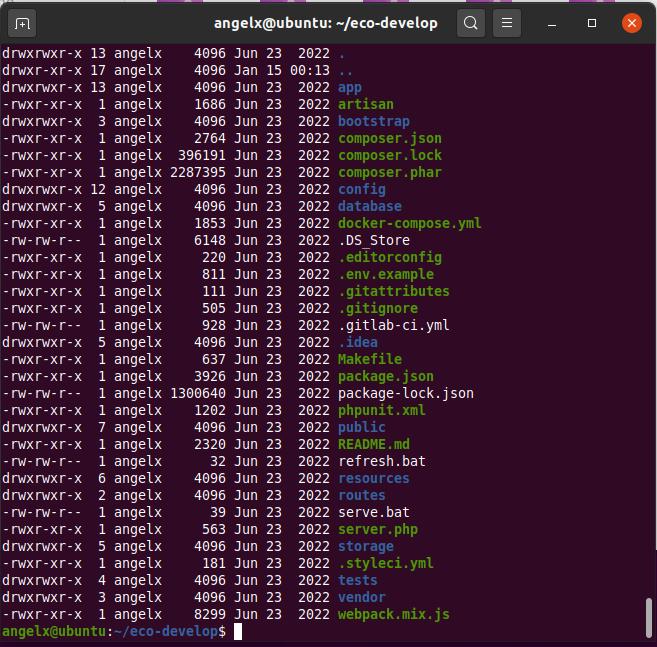Click the vendor directory name
Image resolution: width=657 pixels, height=647 pixels.
(x=361, y=597)
